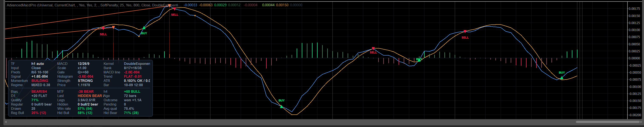The width and height of the screenshot is (644, 127).
Task: Click the '-38 BEAR' MTF value
Action: coord(86,91)
